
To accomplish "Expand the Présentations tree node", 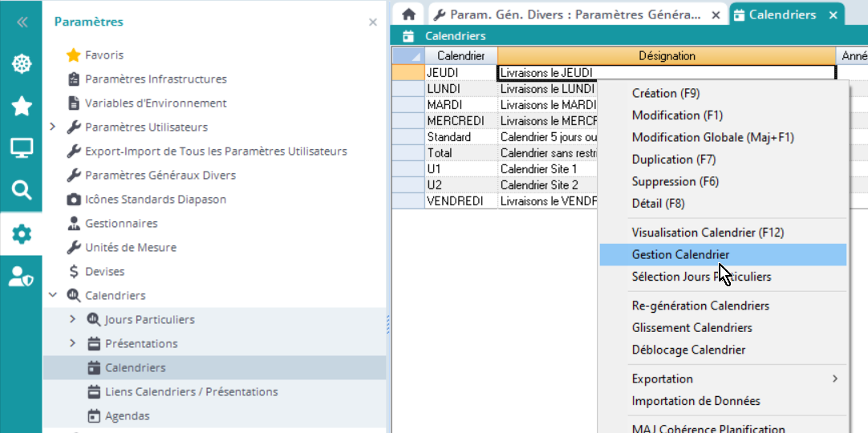I will (x=72, y=344).
